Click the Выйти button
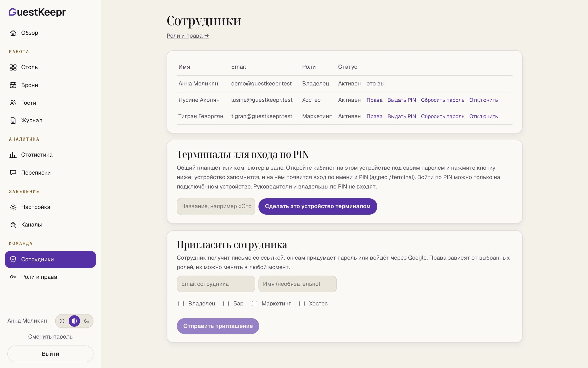Image resolution: width=588 pixels, height=368 pixels. point(50,354)
